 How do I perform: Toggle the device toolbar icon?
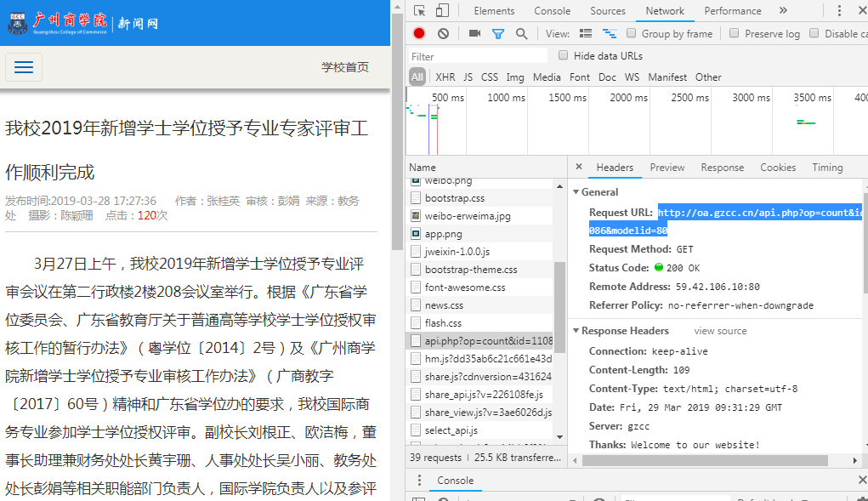[x=442, y=11]
